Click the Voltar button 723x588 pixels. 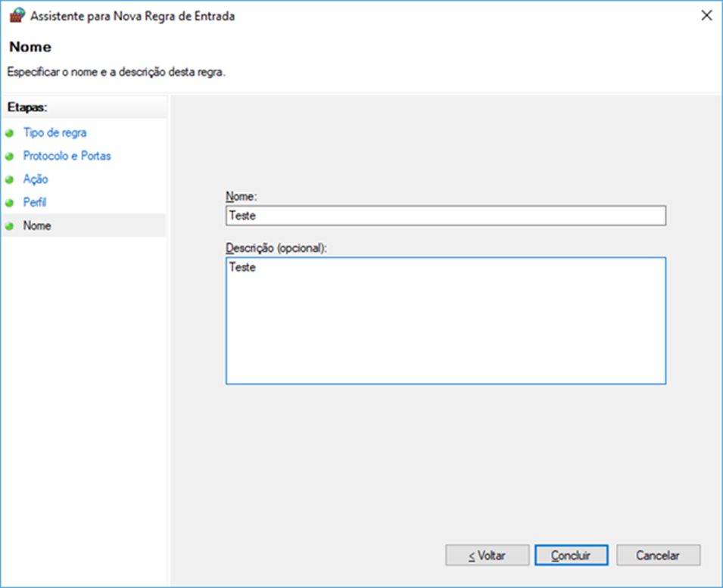click(x=487, y=555)
